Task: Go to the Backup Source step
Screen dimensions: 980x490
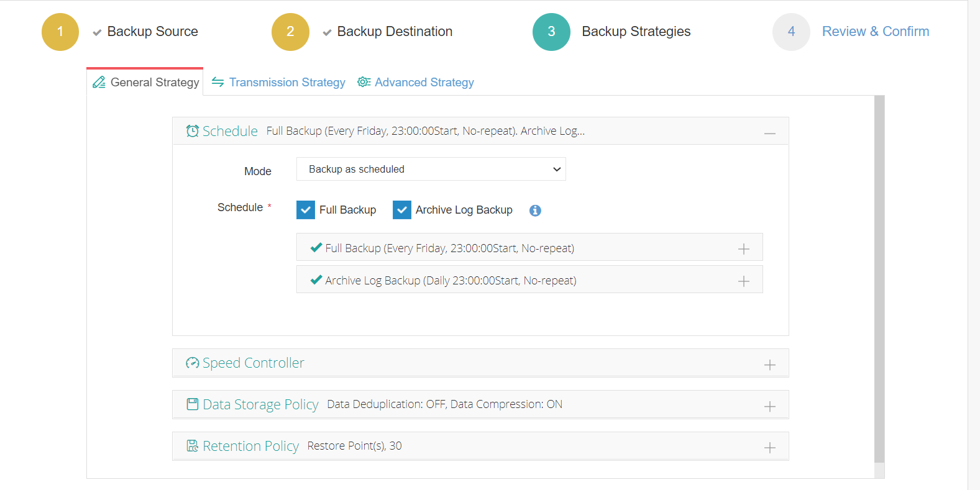Action: pos(153,32)
